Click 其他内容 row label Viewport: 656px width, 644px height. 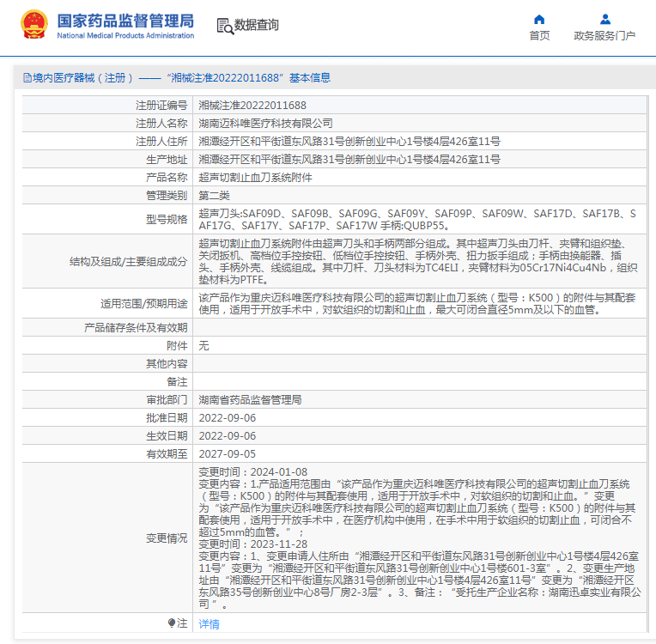167,363
